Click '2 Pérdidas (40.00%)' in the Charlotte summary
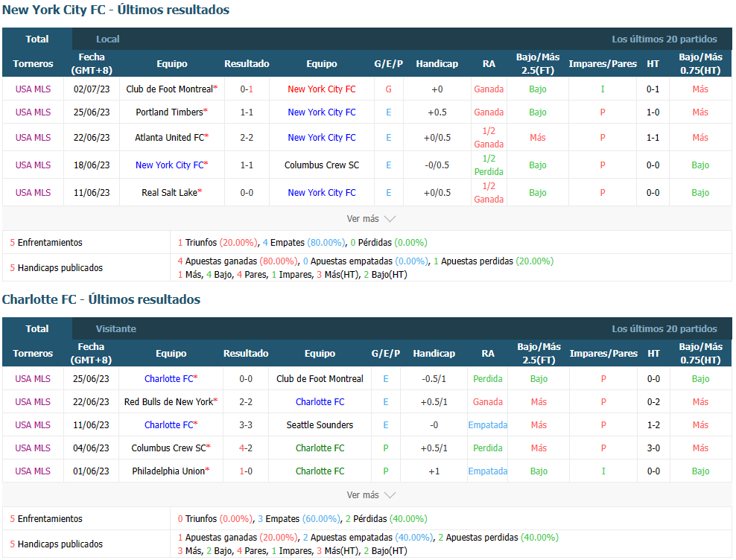 pos(387,519)
